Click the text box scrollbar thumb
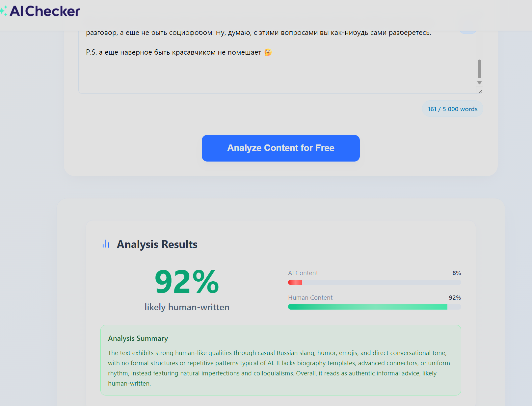 pos(479,68)
